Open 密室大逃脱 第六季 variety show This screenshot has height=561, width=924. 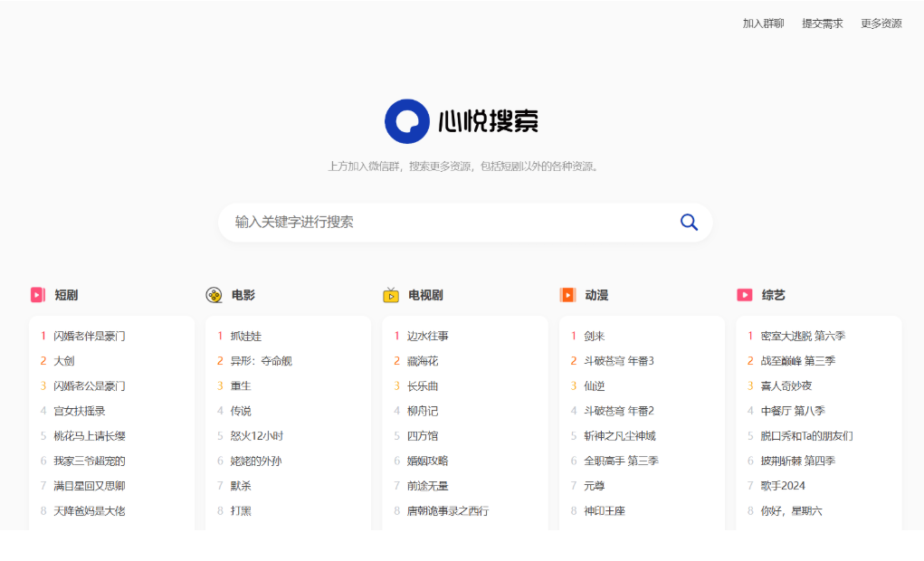click(803, 336)
